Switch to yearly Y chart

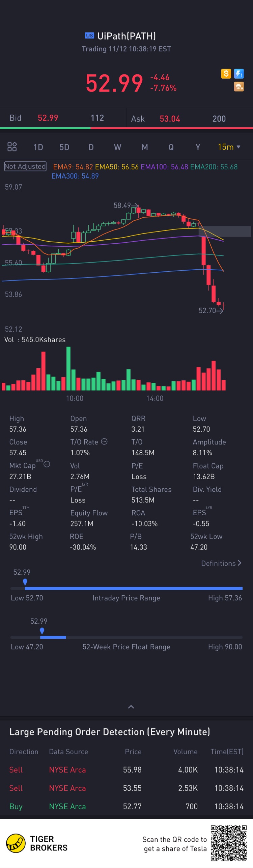[x=198, y=147]
